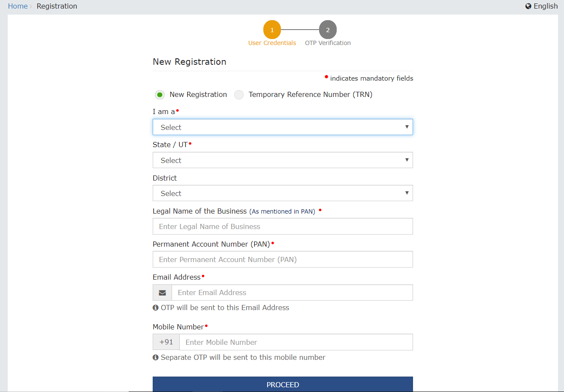This screenshot has height=392, width=564.
Task: Click the info icon next to email OTP note
Action: click(156, 308)
